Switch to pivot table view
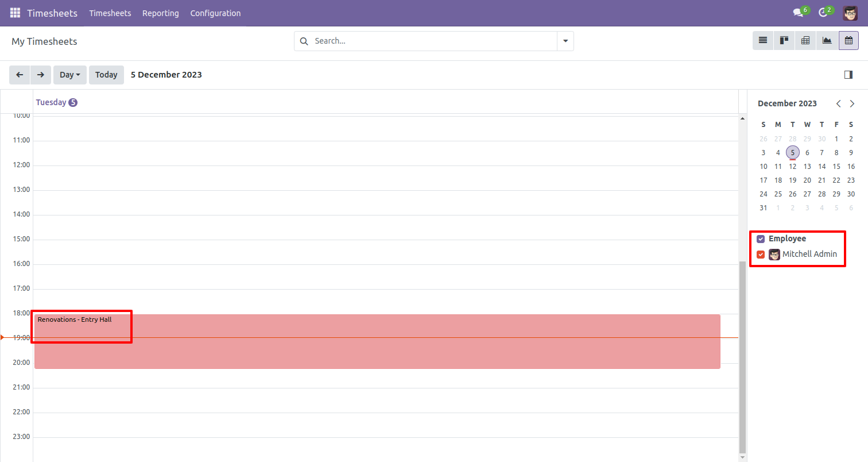 tap(805, 41)
